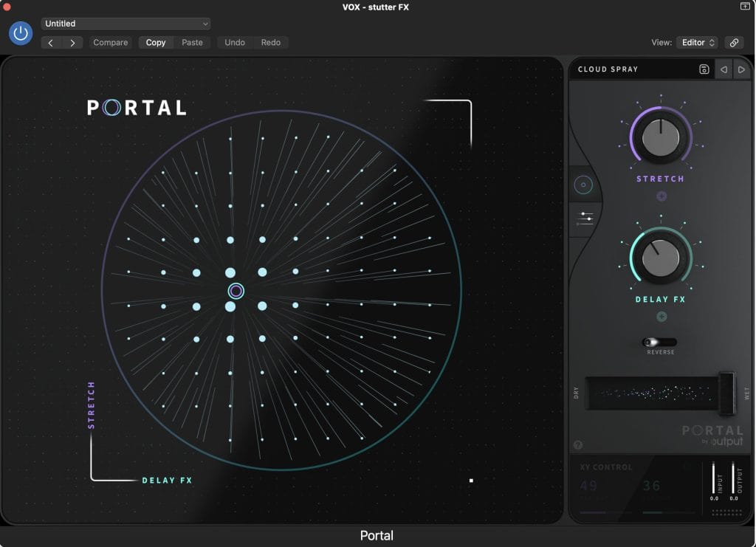Viewport: 756px width, 547px height.
Task: Click the Compare button
Action: click(x=110, y=43)
